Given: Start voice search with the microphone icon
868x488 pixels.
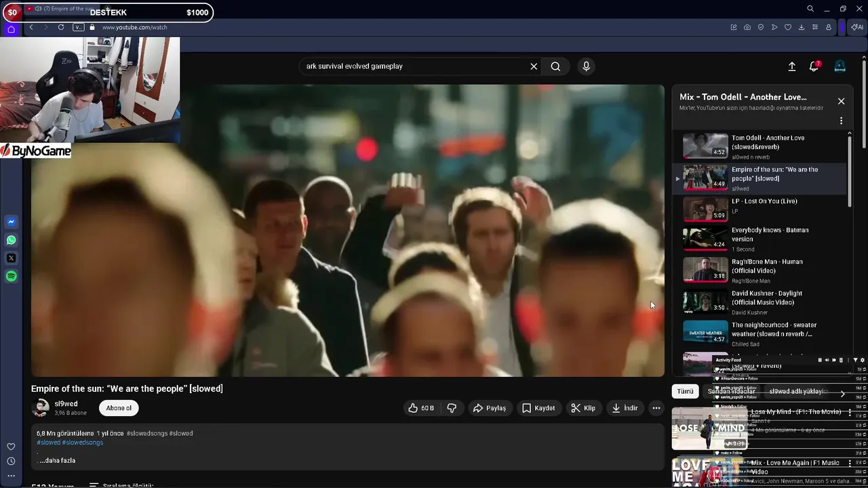Looking at the screenshot, I should click(587, 66).
